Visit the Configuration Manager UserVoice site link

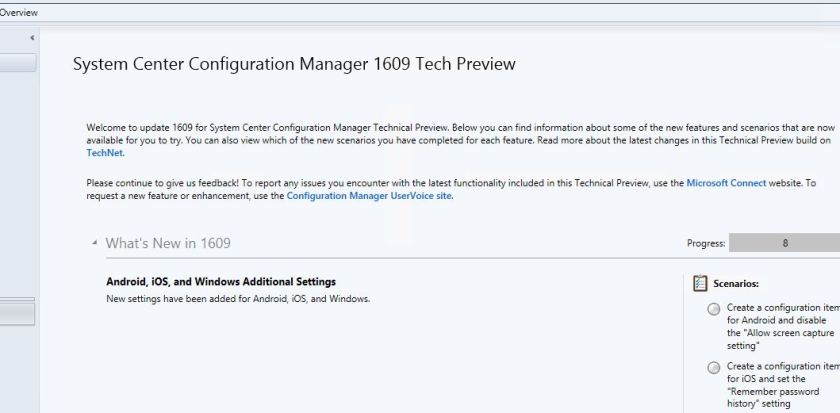(x=369, y=196)
